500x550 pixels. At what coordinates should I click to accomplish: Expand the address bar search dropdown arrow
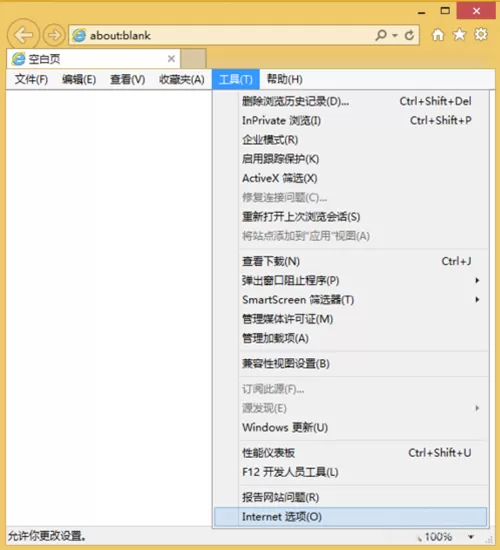[x=395, y=35]
